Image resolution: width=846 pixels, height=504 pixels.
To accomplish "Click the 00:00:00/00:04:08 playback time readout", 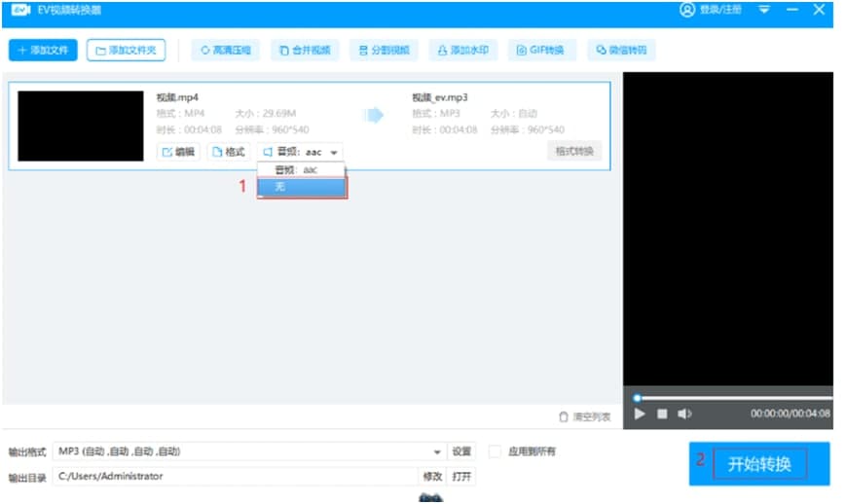I will tap(790, 414).
